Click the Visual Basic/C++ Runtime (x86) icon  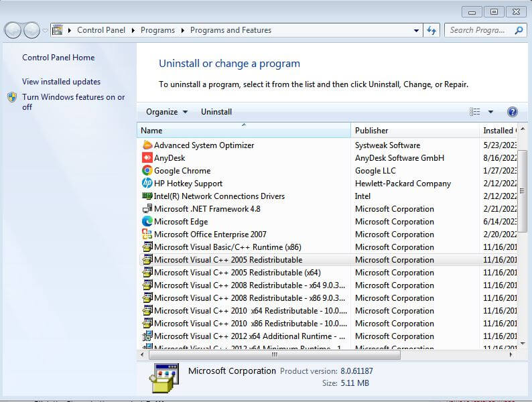[147, 247]
